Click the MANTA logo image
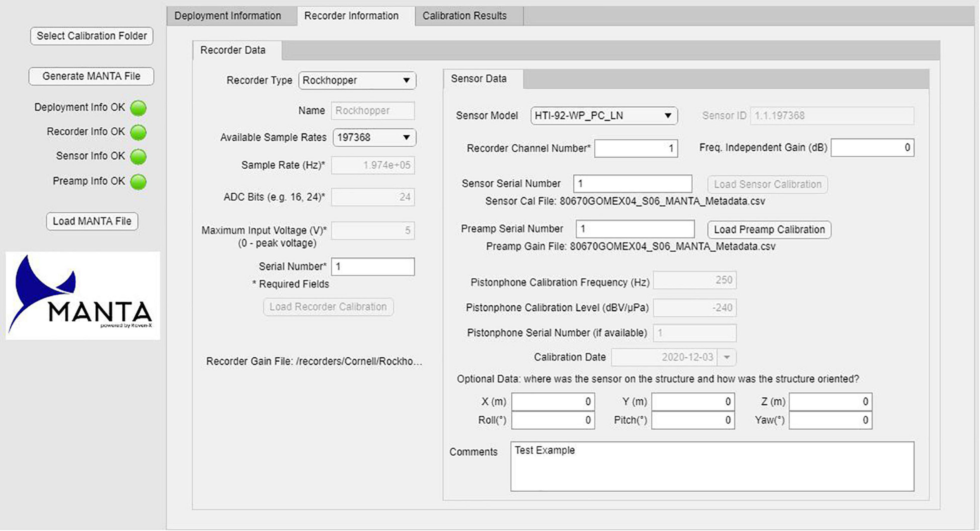Screen dimensions: 980x531 pyautogui.click(x=83, y=296)
